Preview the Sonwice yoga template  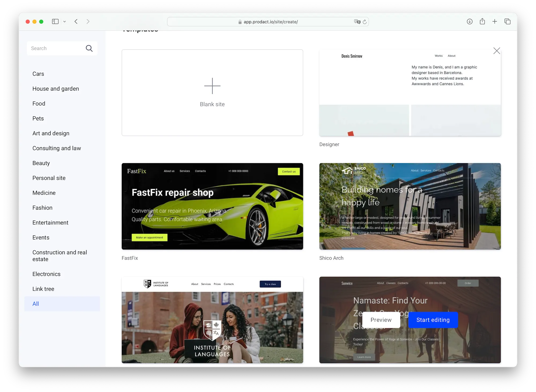click(381, 320)
